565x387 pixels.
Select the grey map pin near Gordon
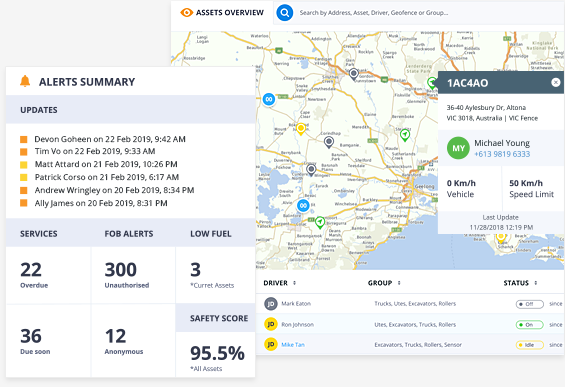[354, 74]
